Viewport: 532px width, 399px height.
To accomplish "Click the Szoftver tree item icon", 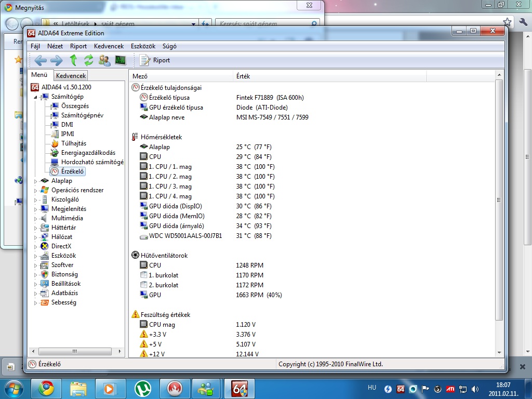I will pos(45,265).
